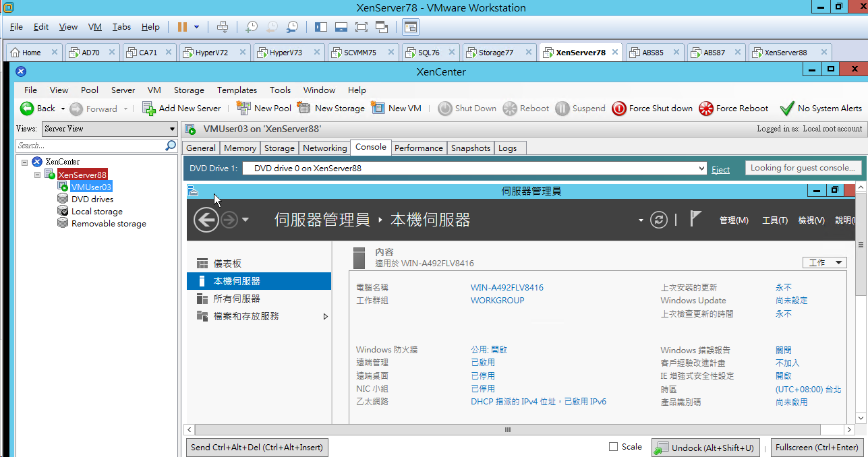Switch to the General tab
The image size is (868, 457).
point(201,148)
